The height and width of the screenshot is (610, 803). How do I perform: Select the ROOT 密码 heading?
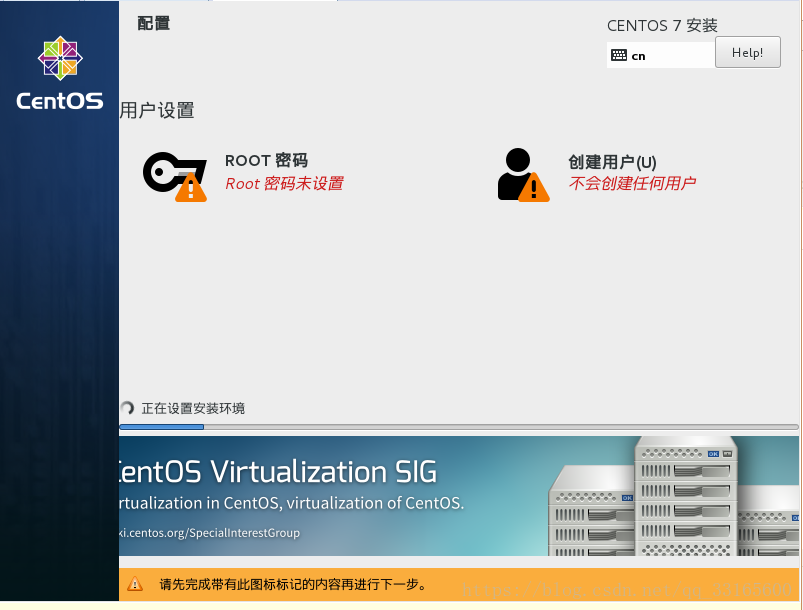(266, 160)
